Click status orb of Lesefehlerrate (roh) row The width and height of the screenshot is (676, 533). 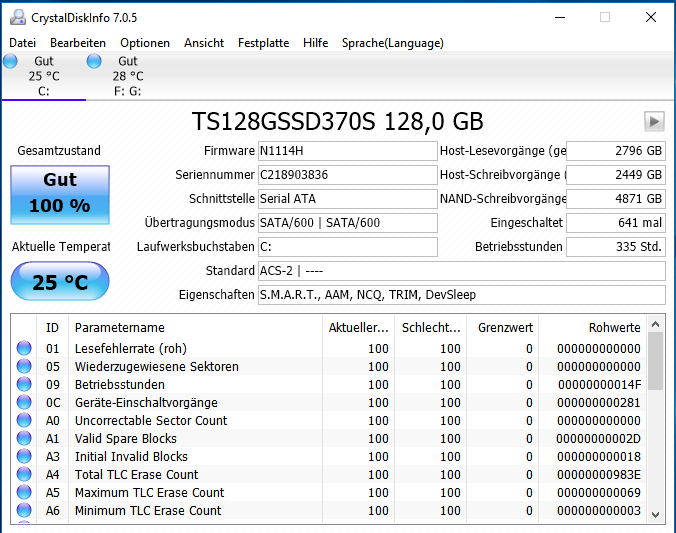(x=24, y=348)
